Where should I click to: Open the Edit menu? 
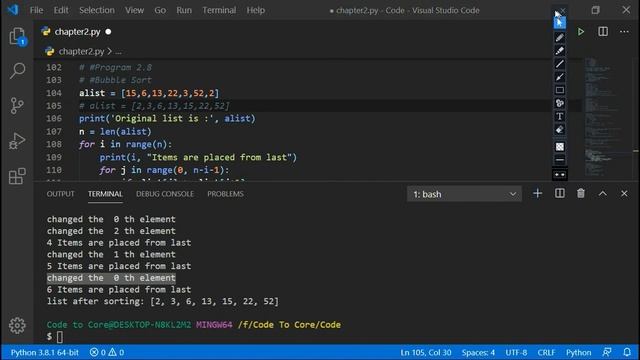(61, 10)
